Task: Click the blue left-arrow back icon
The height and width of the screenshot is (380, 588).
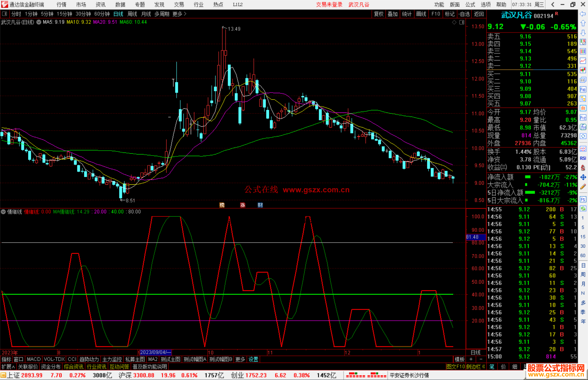Action: (583, 14)
